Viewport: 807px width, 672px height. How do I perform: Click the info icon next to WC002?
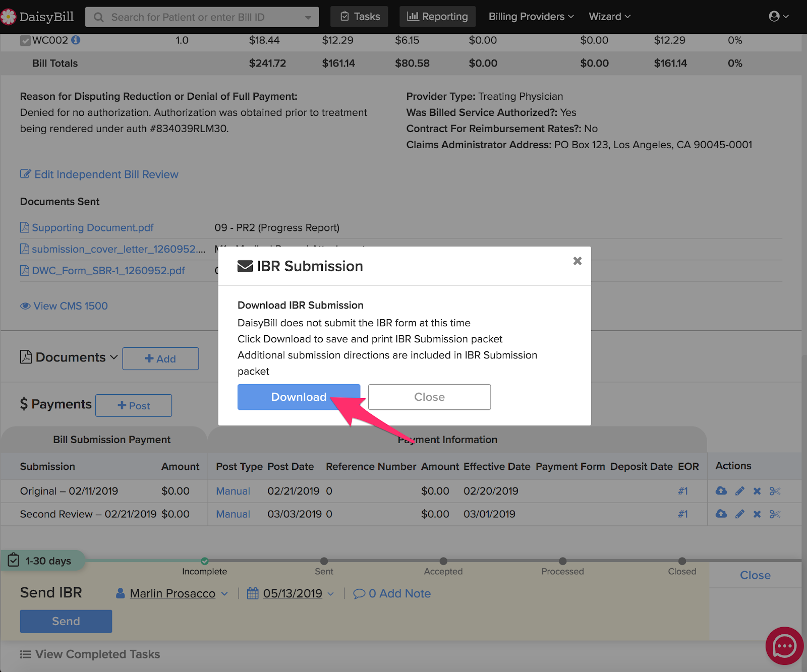click(76, 40)
